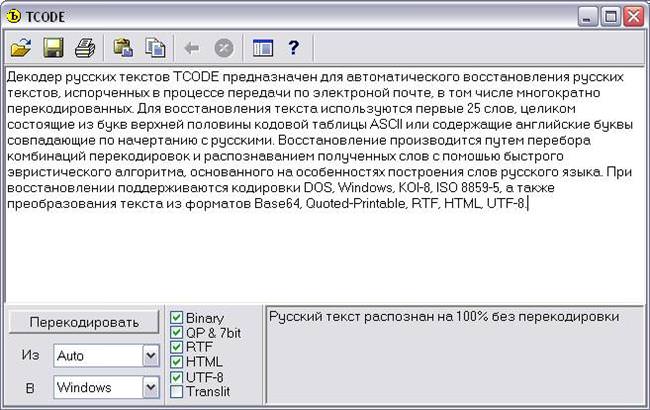Maximize the TCODE window
Viewport: 650px width, 410px height.
[611, 17]
